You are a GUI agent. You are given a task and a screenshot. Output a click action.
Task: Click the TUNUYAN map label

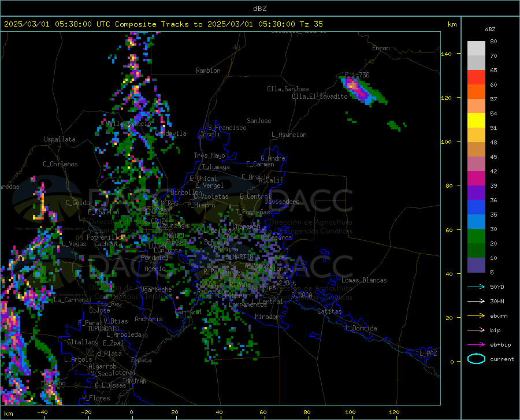pyautogui.click(x=134, y=381)
